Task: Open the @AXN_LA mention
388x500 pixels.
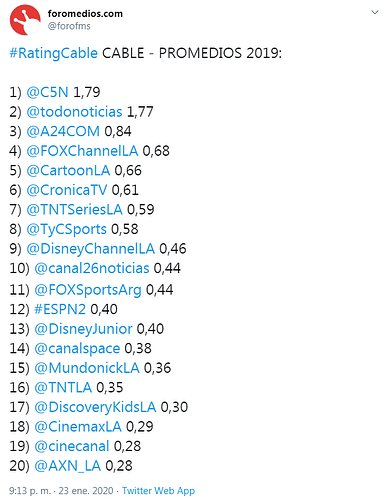Action: tap(67, 466)
